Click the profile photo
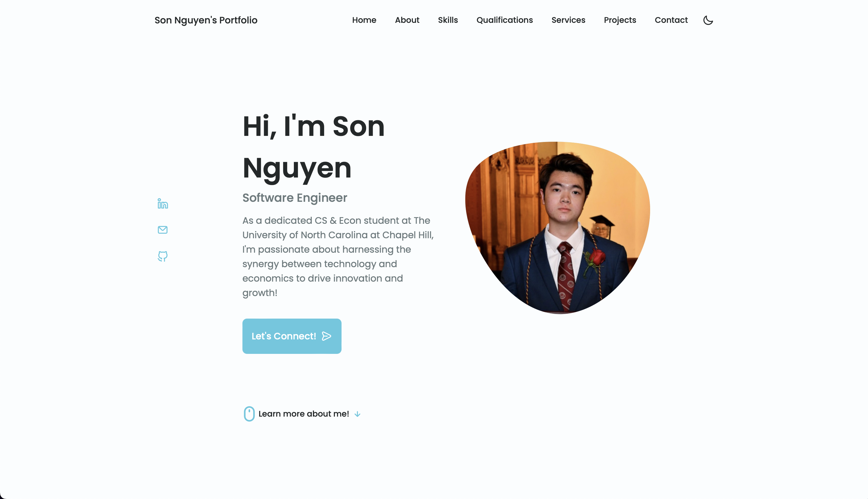Image resolution: width=868 pixels, height=499 pixels. (558, 228)
